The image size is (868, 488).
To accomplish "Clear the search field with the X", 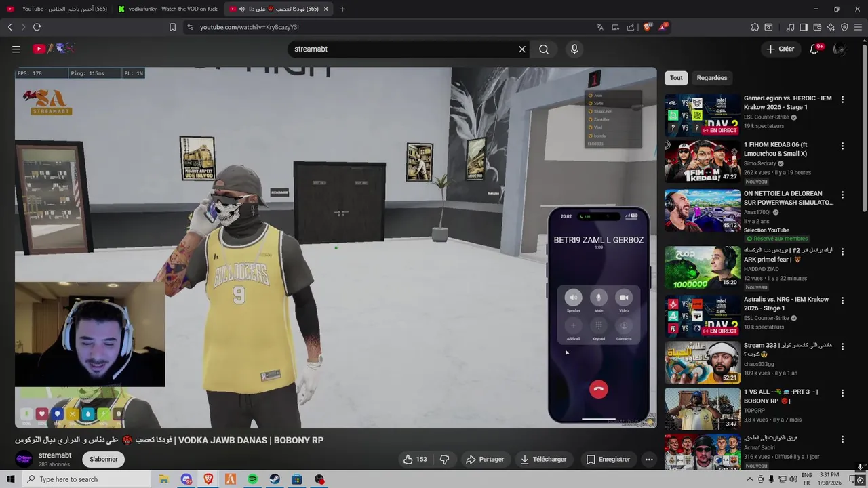I will [522, 49].
